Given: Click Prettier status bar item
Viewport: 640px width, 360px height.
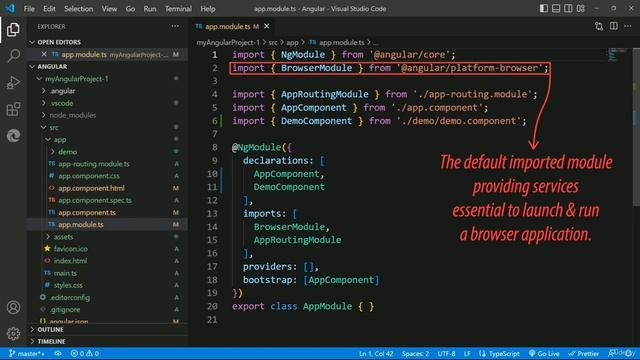Looking at the screenshot, I should click(584, 353).
